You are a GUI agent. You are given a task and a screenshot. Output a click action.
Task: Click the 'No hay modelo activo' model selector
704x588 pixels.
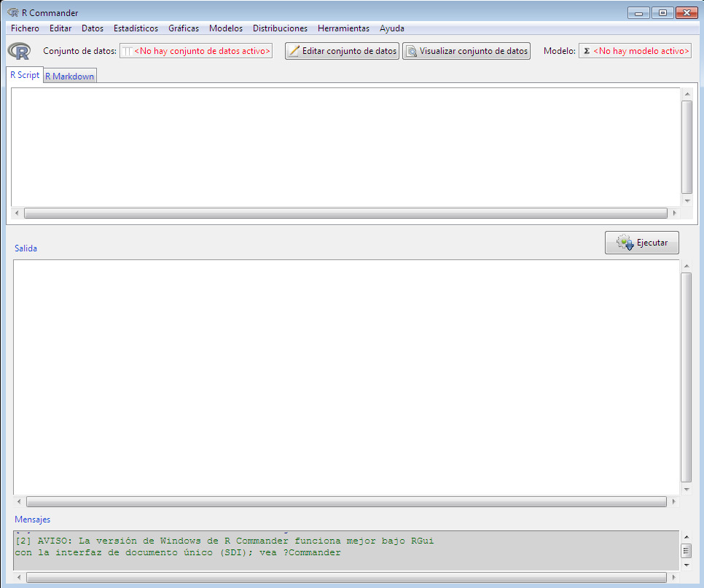pos(635,51)
